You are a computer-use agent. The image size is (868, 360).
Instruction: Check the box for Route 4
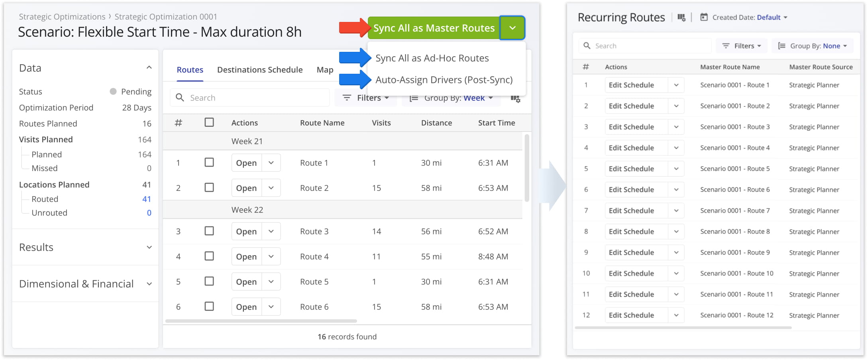click(209, 256)
